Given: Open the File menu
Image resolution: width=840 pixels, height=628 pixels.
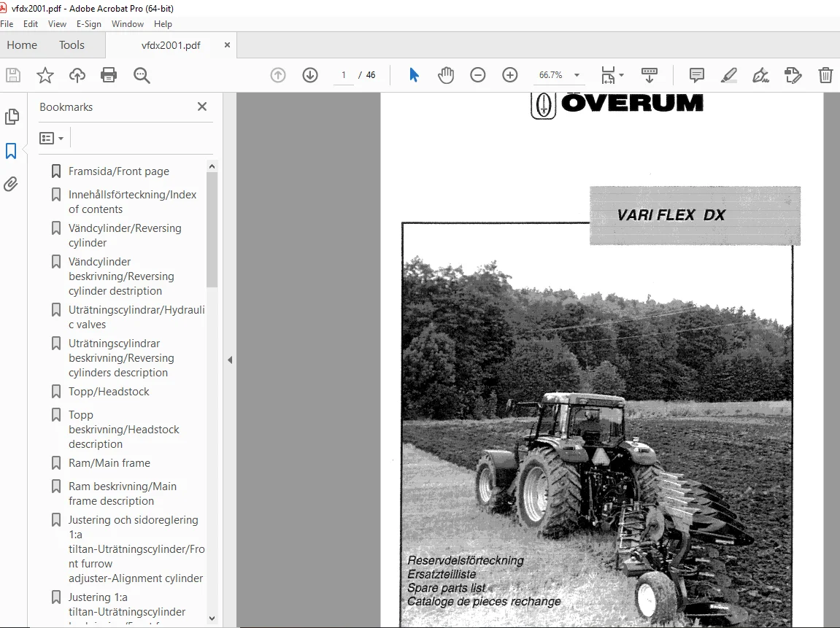Looking at the screenshot, I should pyautogui.click(x=7, y=24).
